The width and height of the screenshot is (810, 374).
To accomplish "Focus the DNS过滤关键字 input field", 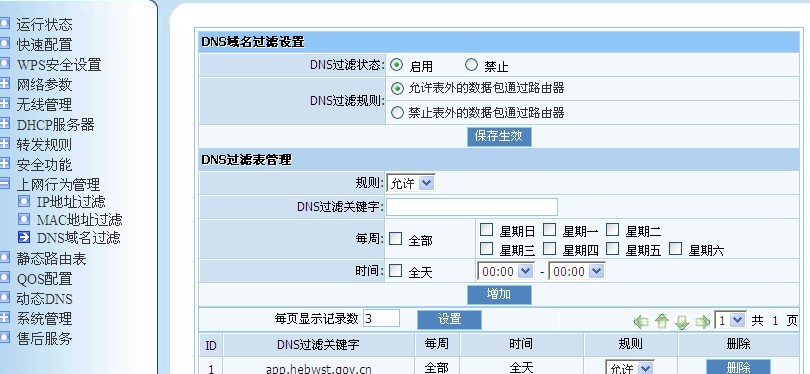I will [x=472, y=207].
